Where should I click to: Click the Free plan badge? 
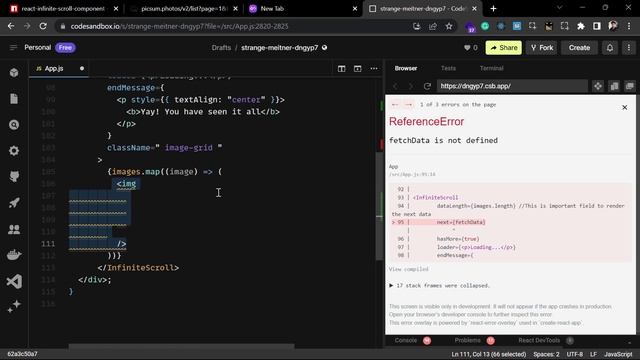click(x=65, y=48)
